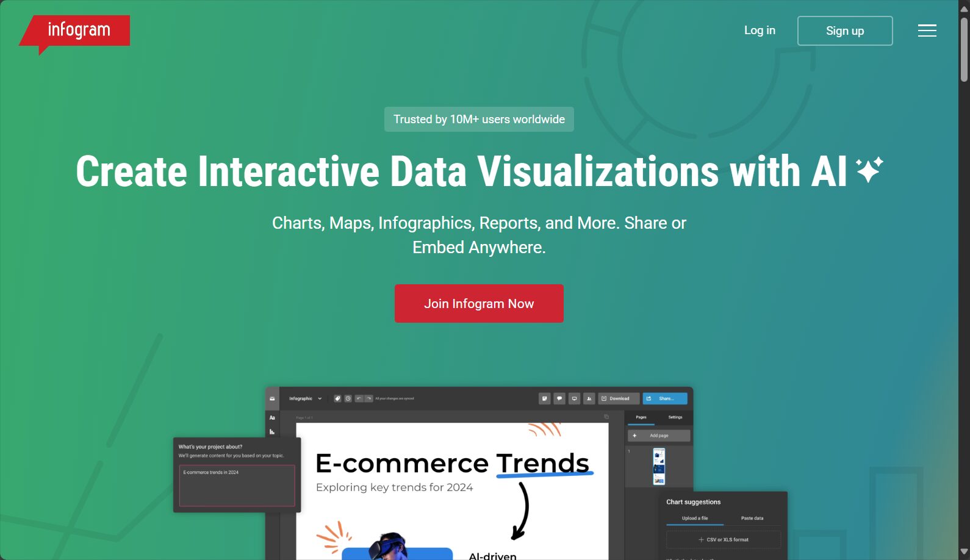Click the Join Infogram Now button
This screenshot has width=970, height=560.
coord(479,303)
